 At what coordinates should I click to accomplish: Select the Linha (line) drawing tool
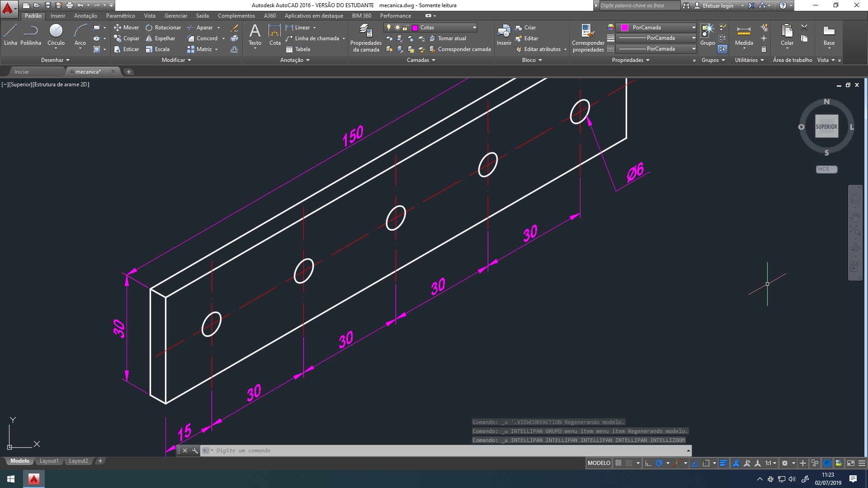(x=10, y=35)
